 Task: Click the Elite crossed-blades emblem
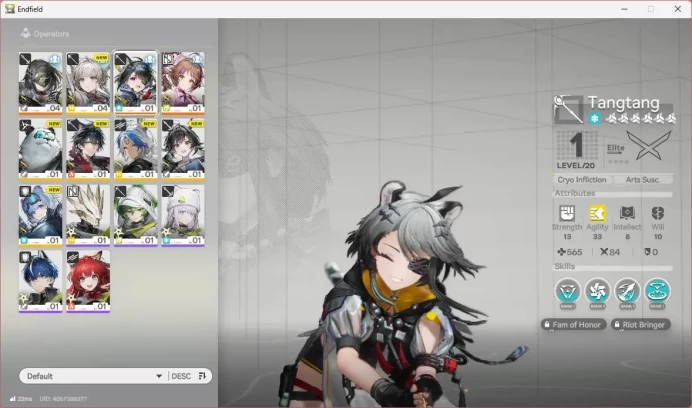pyautogui.click(x=649, y=146)
